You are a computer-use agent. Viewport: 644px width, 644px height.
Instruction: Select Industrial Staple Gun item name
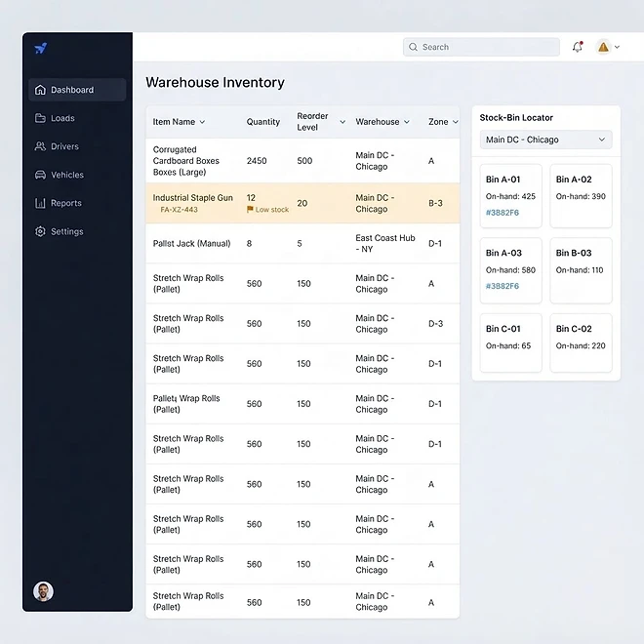point(192,197)
